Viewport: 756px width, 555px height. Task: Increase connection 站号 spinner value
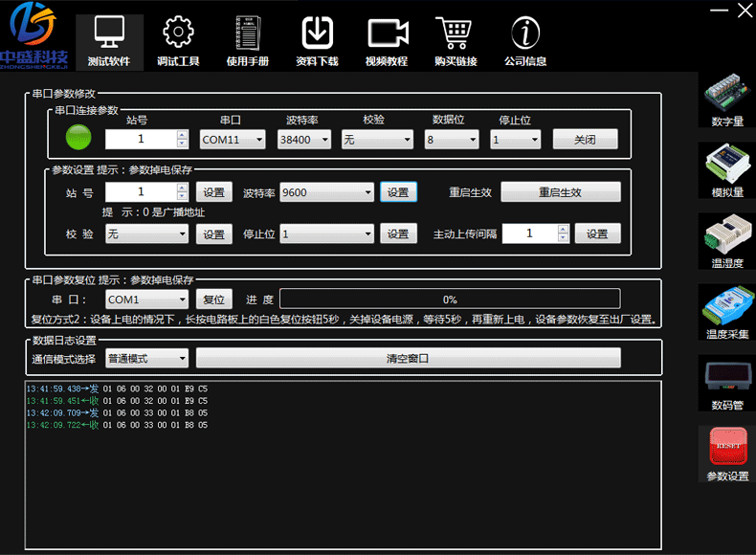[182, 135]
